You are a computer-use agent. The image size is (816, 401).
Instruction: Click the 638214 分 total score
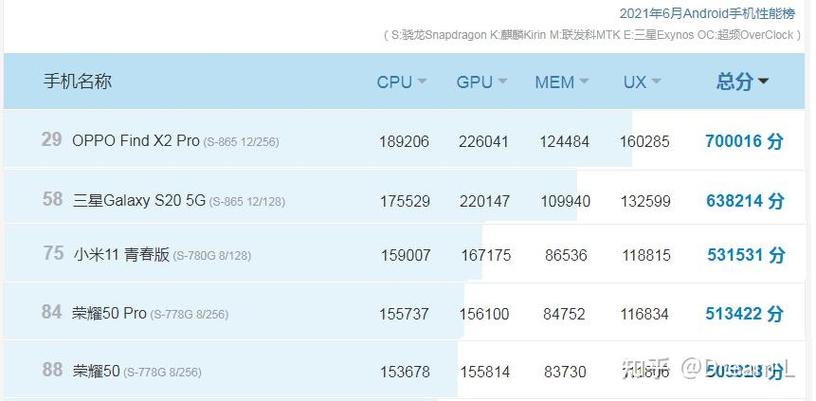click(745, 201)
